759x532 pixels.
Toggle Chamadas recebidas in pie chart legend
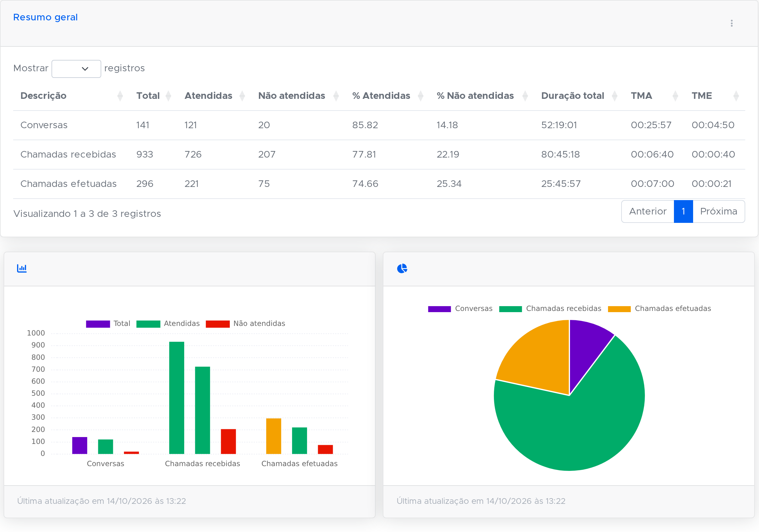(550, 309)
